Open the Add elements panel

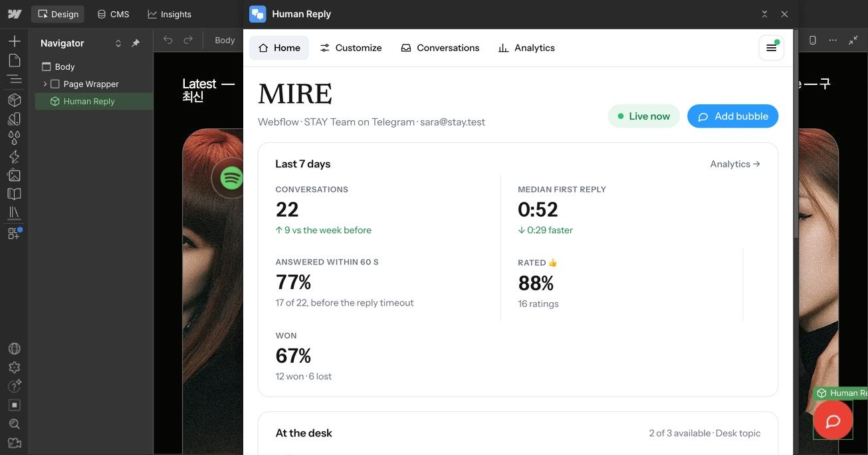pos(14,41)
